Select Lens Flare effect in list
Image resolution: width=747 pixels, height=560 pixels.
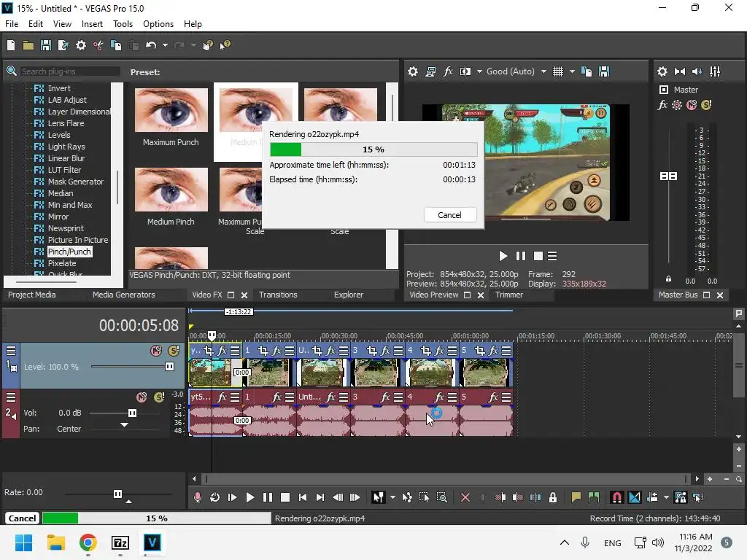point(66,123)
